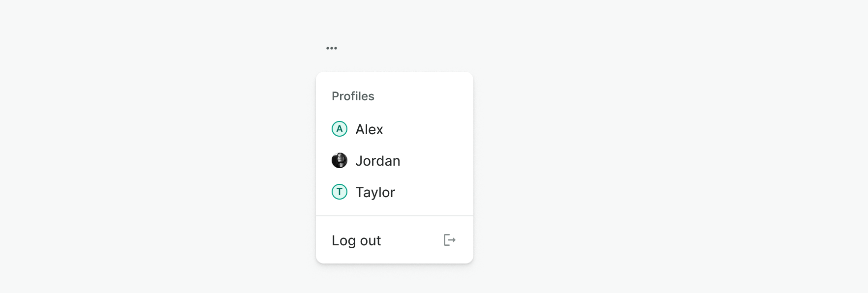This screenshot has width=868, height=293.
Task: Click the Profiles section heading
Action: coord(353,96)
